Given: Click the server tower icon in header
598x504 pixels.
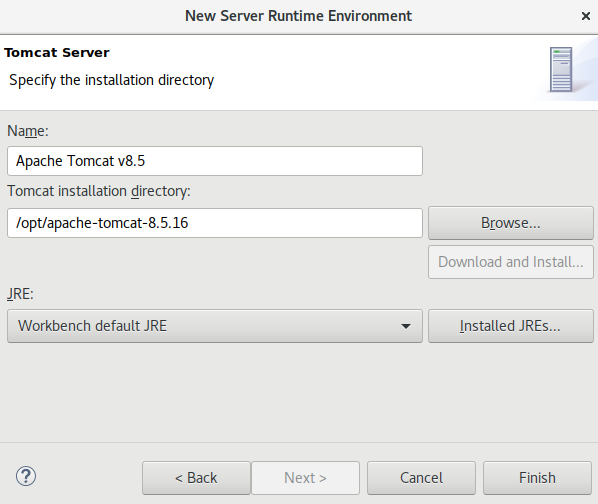Looking at the screenshot, I should point(561,69).
